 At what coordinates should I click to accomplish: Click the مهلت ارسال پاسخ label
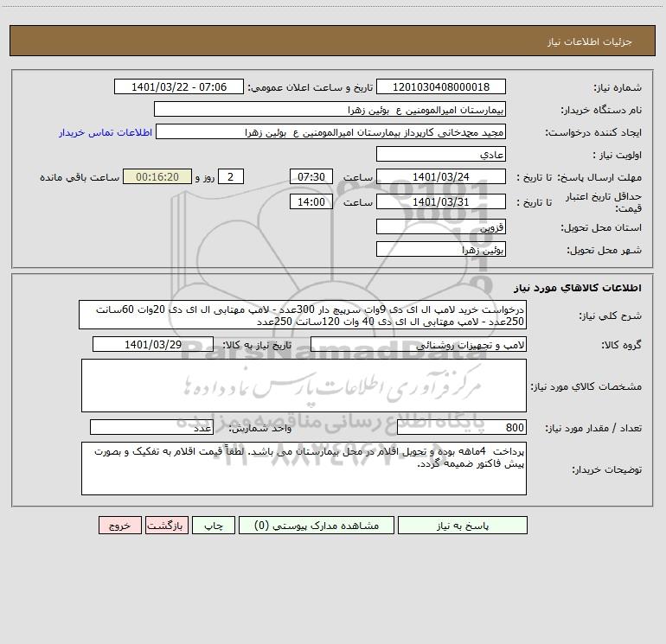click(x=599, y=177)
